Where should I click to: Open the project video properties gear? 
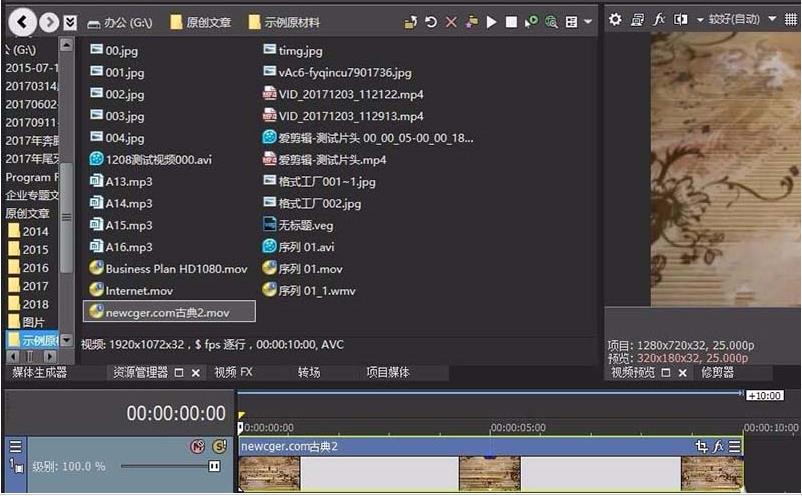pos(615,19)
